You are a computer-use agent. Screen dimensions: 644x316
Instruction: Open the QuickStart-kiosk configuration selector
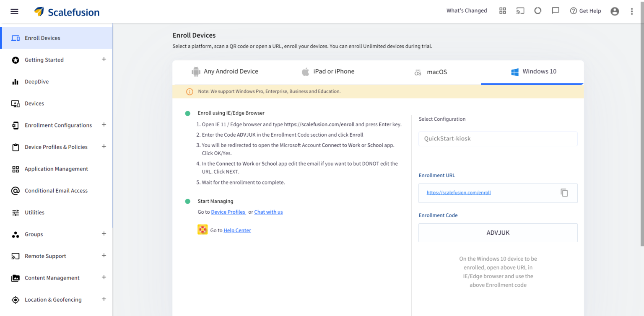[x=498, y=138]
